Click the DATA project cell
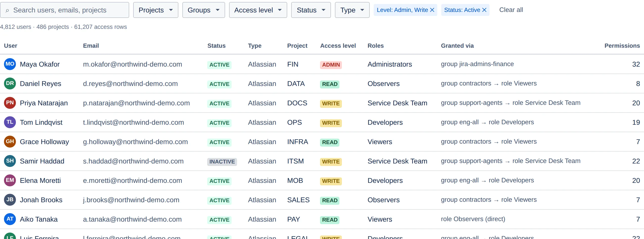The height and width of the screenshot is (239, 644). tap(296, 83)
